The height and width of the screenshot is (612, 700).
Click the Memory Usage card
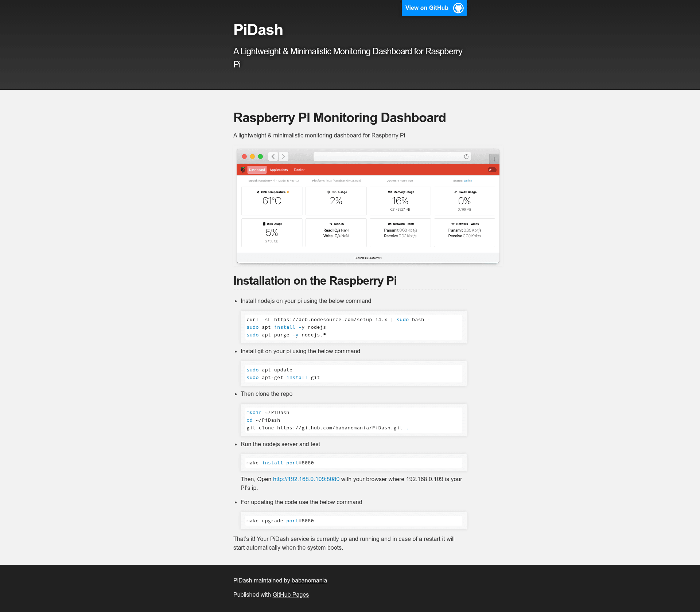tap(400, 201)
